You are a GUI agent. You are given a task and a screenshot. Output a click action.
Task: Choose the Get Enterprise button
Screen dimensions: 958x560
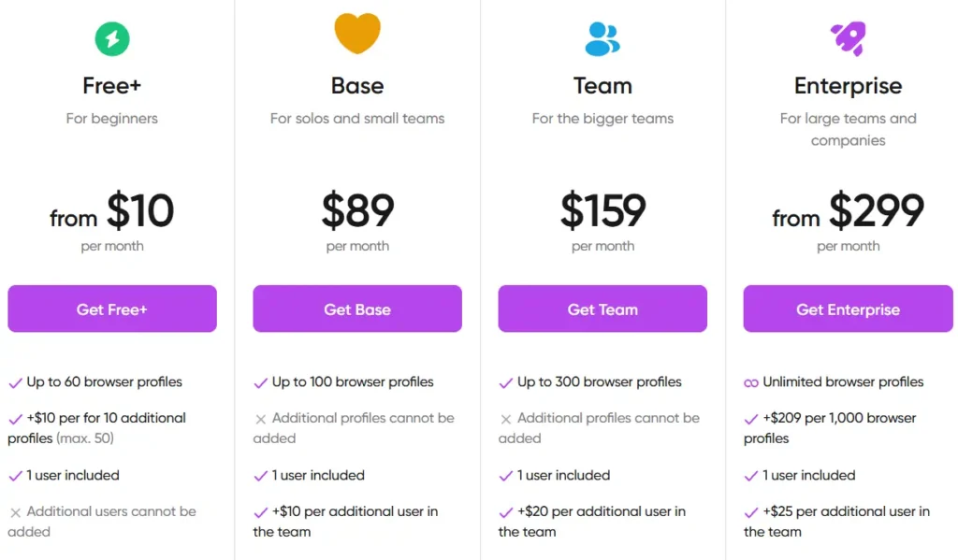848,309
